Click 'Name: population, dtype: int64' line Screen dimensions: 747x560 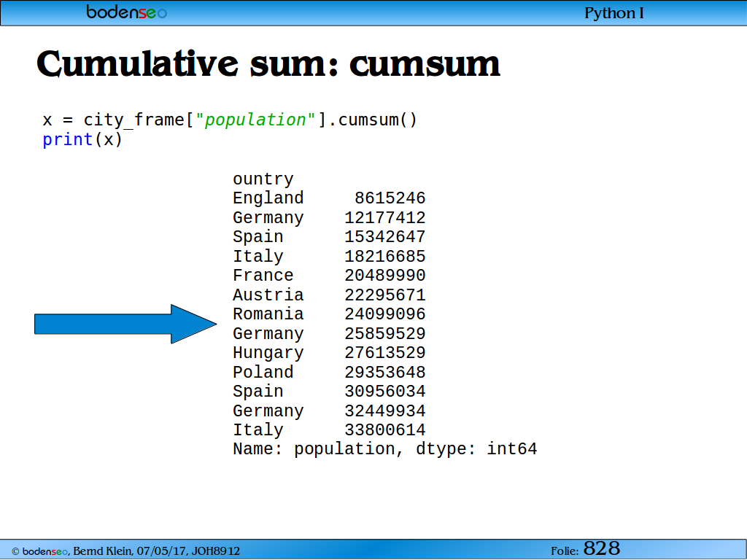[x=385, y=449]
